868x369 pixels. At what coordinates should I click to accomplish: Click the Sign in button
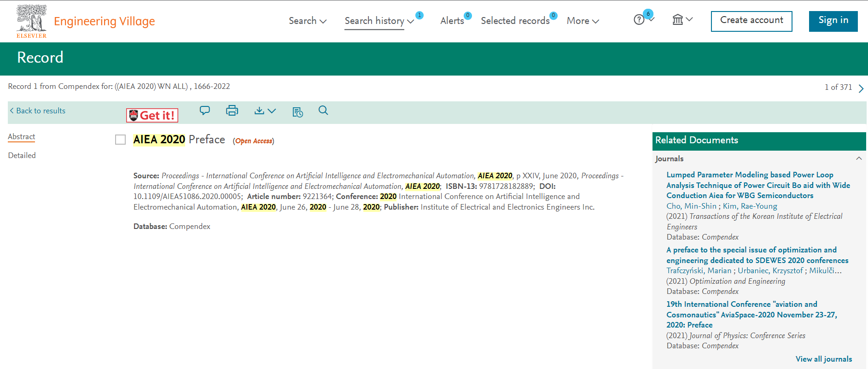(833, 21)
